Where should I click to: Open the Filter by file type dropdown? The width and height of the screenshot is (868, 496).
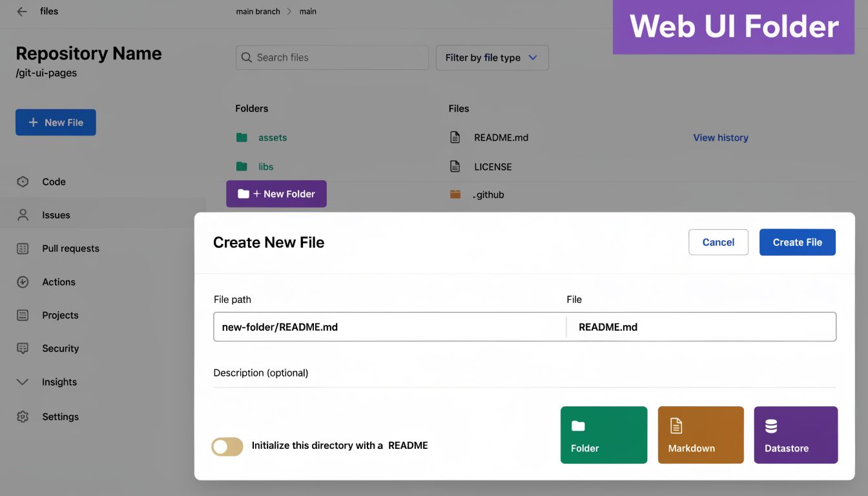[x=491, y=57]
